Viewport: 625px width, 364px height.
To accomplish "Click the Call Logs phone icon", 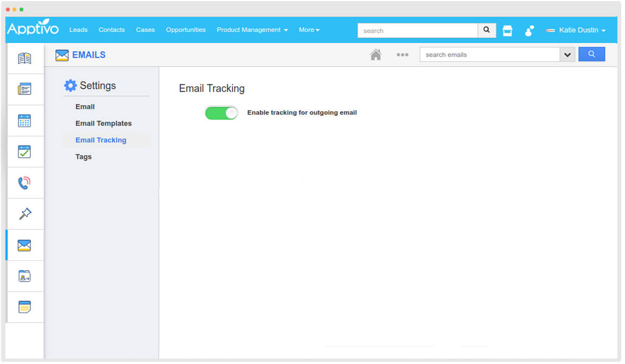I will click(x=25, y=183).
